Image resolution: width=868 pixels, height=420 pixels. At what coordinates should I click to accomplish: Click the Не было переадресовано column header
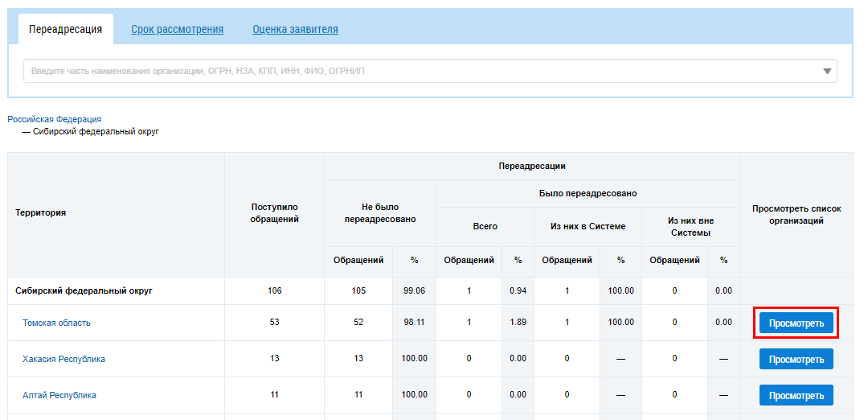[x=371, y=213]
